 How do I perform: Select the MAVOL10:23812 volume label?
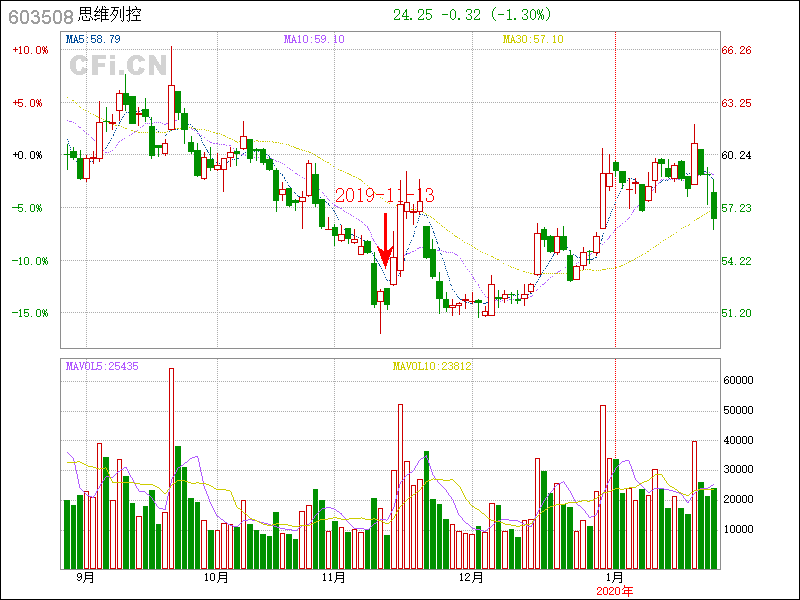point(432,366)
